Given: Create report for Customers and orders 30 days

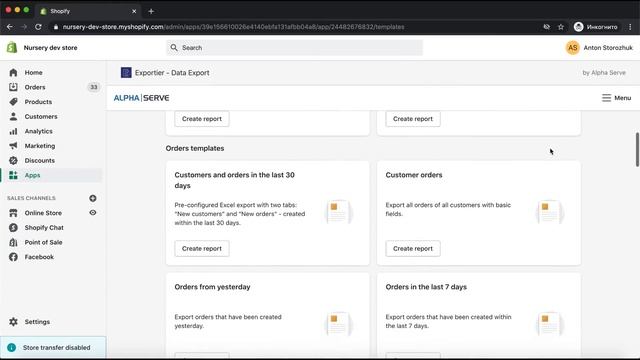Looking at the screenshot, I should pos(202,249).
